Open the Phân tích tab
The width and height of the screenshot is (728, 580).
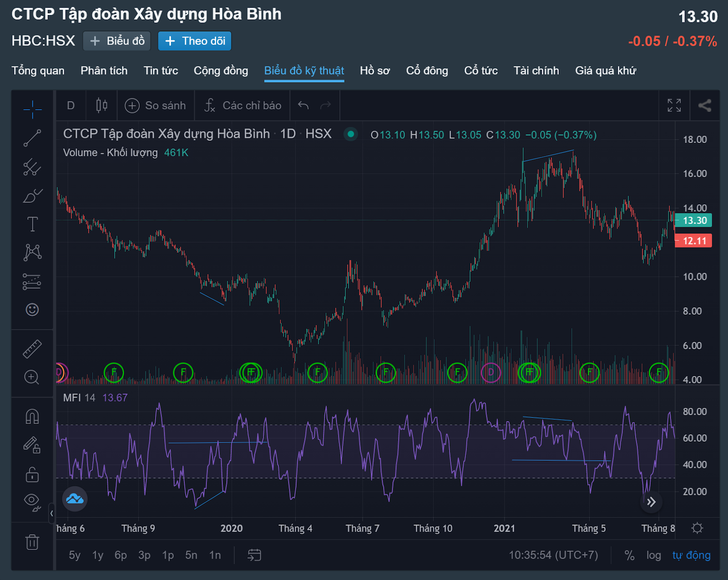tap(104, 71)
